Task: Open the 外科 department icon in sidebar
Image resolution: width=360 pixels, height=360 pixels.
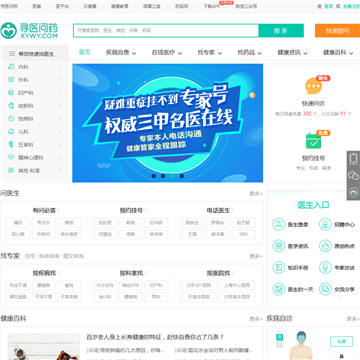Action: coord(11,80)
